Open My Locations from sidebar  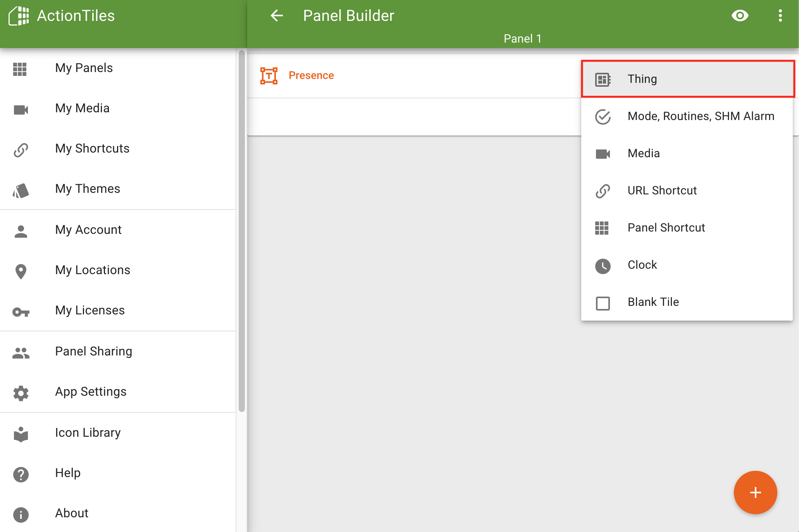point(118,270)
